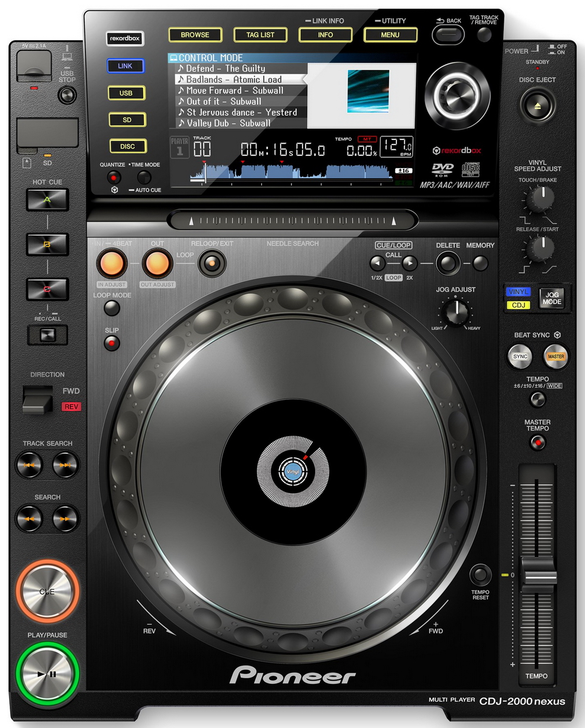Click the CUE/LOOP CALL right arrow
585x728 pixels.
click(x=410, y=263)
